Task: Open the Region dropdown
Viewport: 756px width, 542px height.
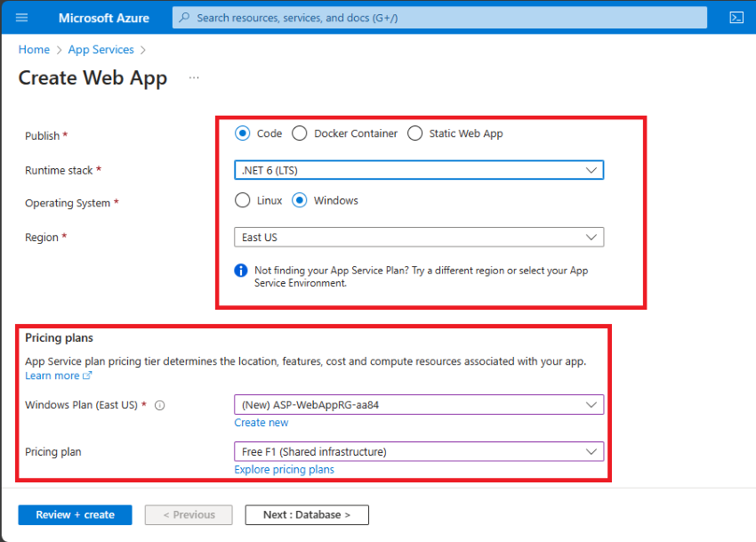Action: 591,237
